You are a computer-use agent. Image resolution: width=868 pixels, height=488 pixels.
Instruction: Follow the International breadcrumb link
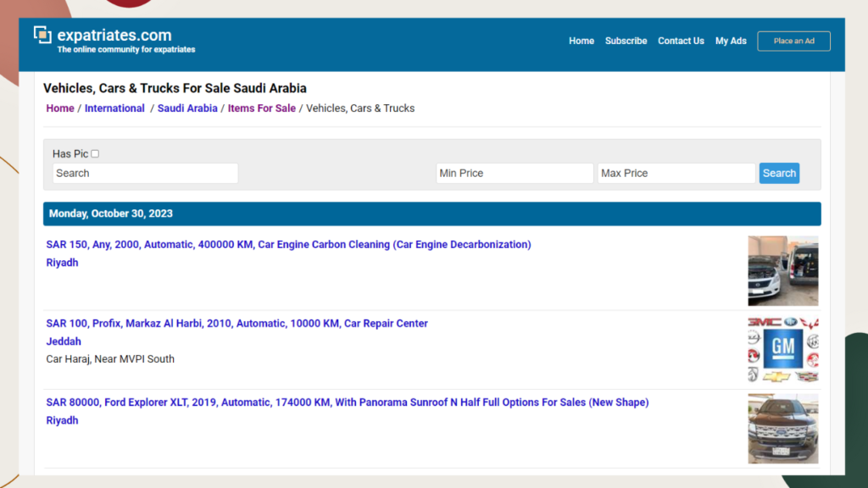pos(114,108)
